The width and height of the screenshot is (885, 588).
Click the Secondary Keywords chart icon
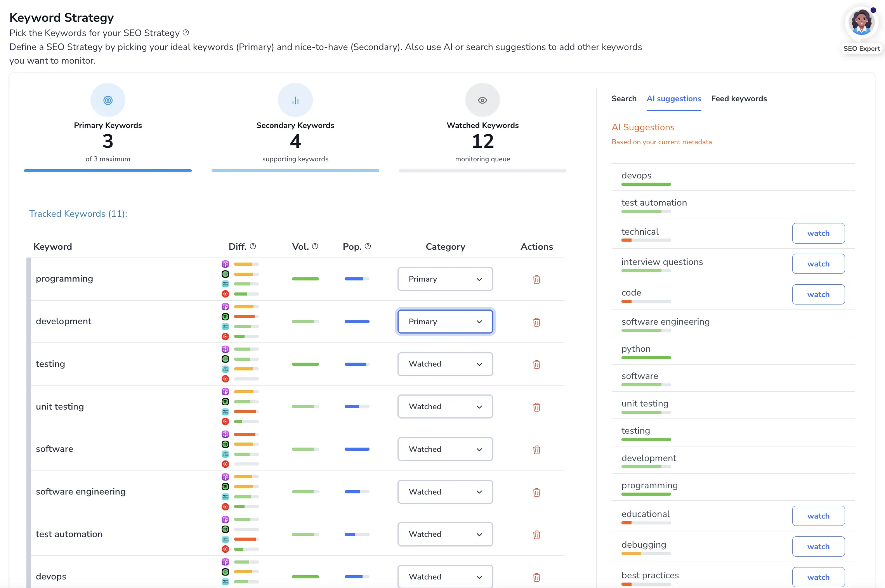click(295, 100)
